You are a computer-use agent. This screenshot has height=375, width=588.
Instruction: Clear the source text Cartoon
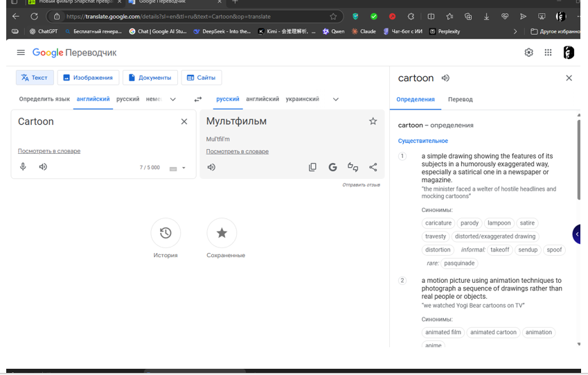[184, 121]
